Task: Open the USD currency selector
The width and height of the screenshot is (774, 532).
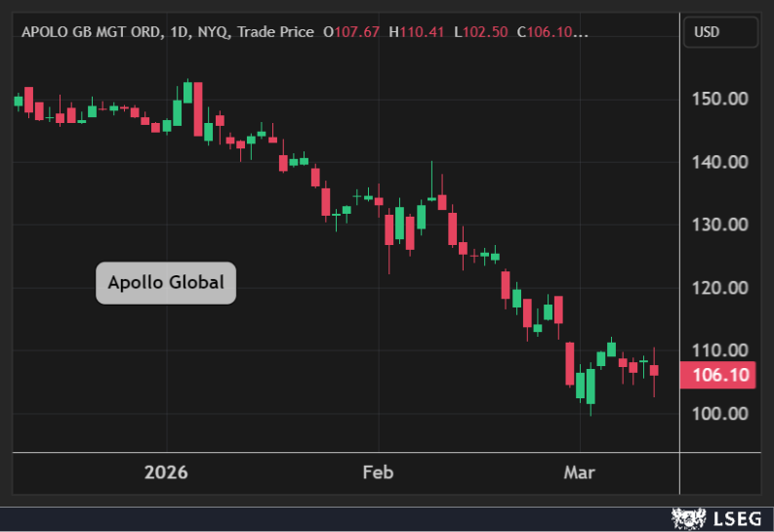Action: [720, 32]
